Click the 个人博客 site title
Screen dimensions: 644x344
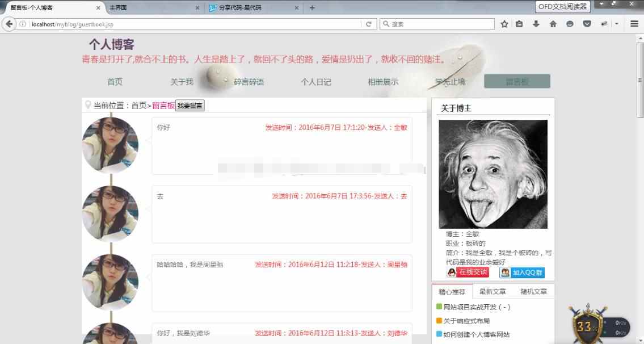112,44
